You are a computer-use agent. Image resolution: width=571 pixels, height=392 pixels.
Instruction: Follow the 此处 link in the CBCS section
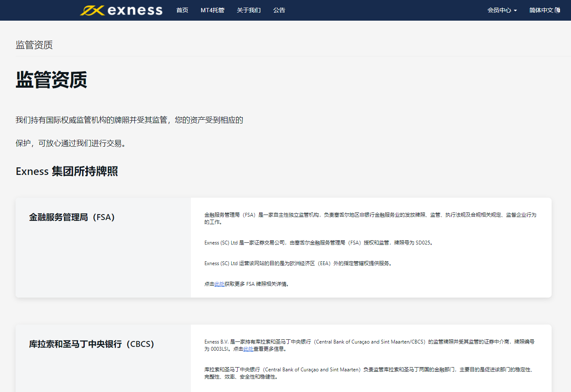[248, 349]
